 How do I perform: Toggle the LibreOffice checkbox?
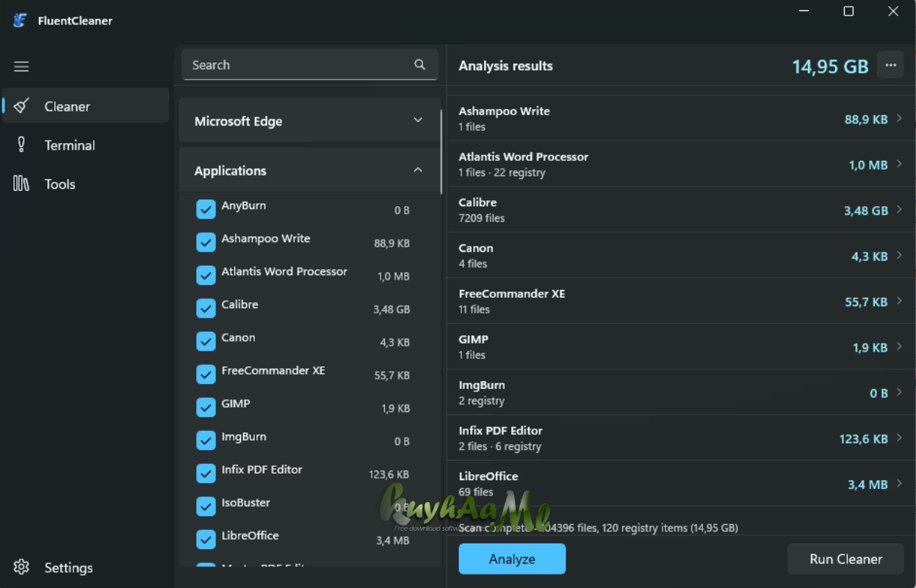206,540
